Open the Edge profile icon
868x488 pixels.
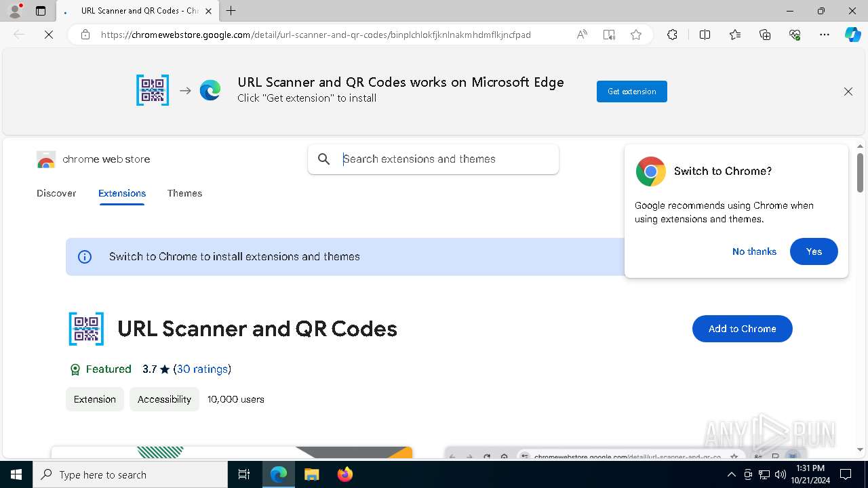(x=15, y=11)
